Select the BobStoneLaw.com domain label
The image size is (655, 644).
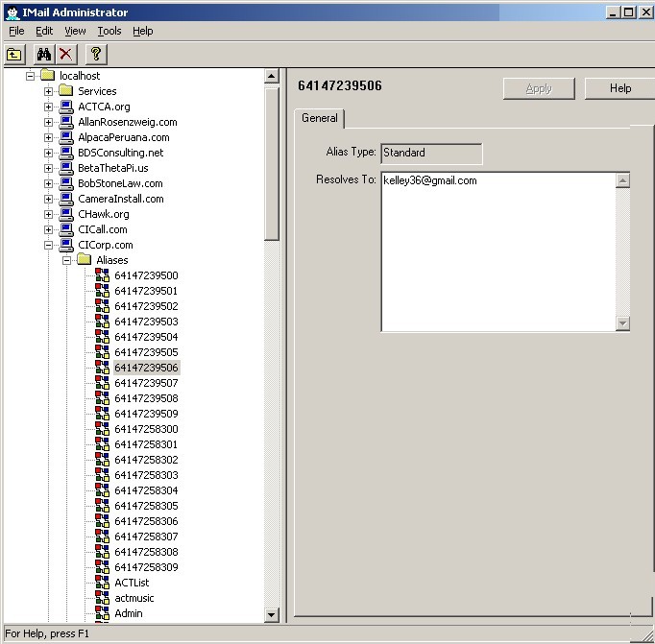120,183
